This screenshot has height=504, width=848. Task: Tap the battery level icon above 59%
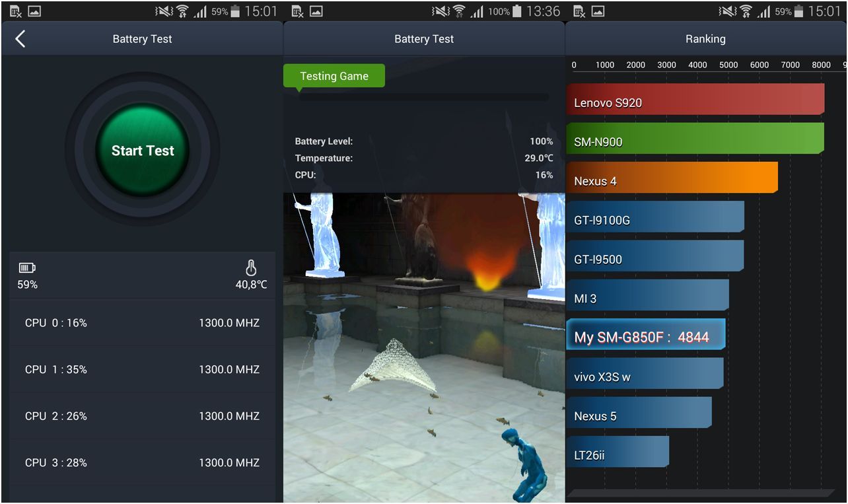(x=27, y=268)
